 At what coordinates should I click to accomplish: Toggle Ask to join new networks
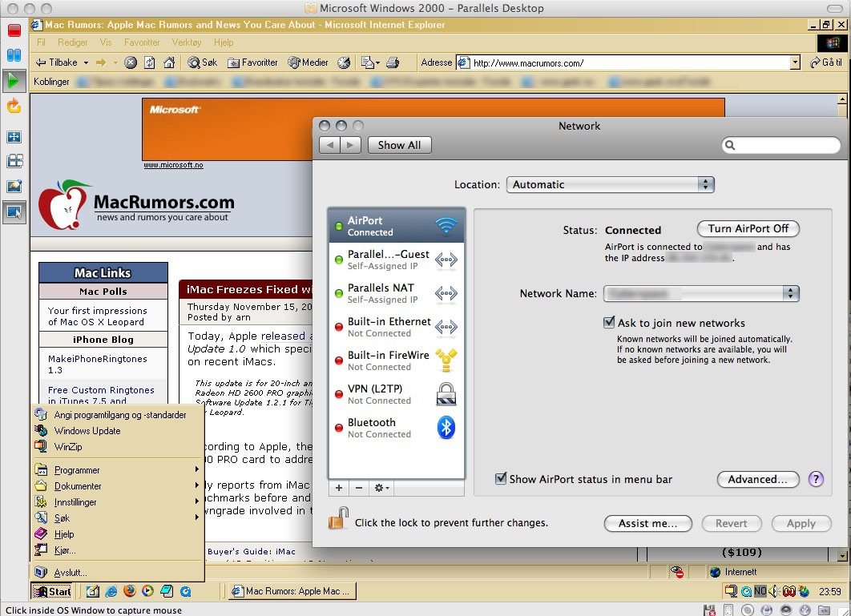(x=609, y=322)
